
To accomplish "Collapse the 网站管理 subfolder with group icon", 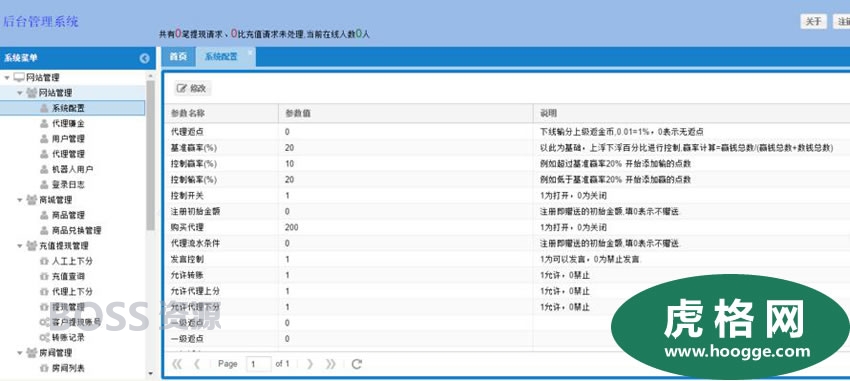I will 20,93.
